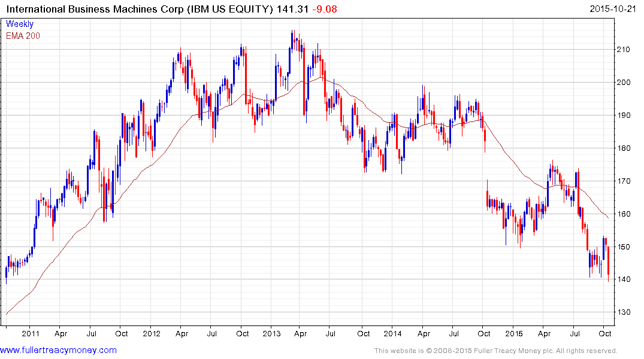The height and width of the screenshot is (359, 644).
Task: Select the 2011 year label on time axis
Action: (31, 333)
